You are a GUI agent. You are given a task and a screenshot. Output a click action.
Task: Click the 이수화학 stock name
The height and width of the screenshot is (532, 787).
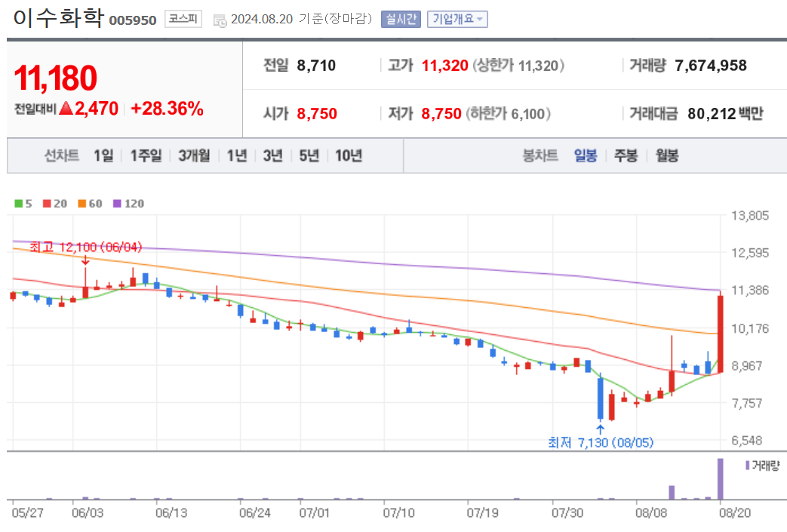[58, 18]
